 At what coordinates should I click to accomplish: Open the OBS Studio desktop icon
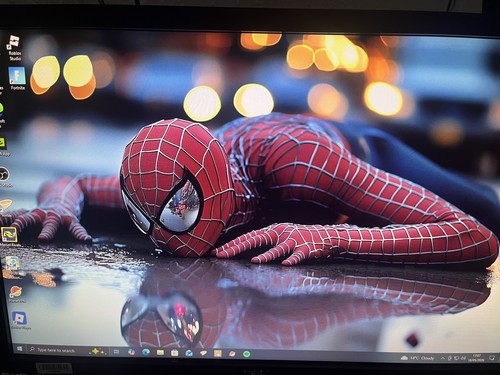[4, 176]
